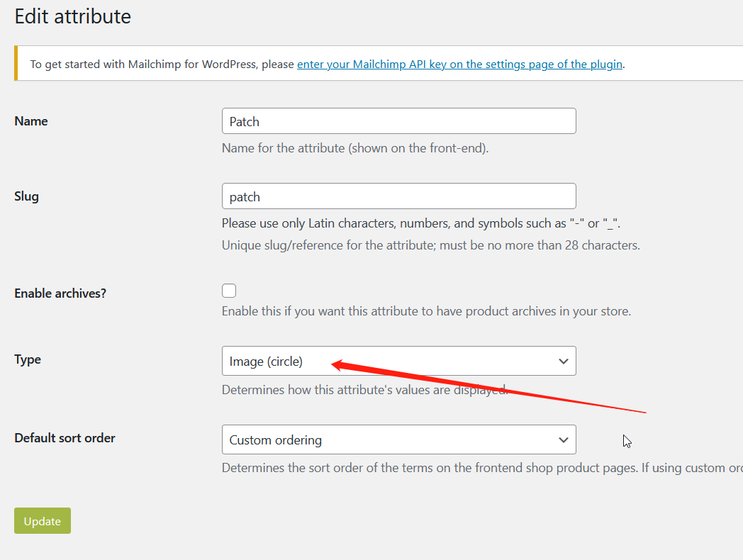This screenshot has height=560, width=743.
Task: Click the 'Enable this if you want' description
Action: coord(427,311)
